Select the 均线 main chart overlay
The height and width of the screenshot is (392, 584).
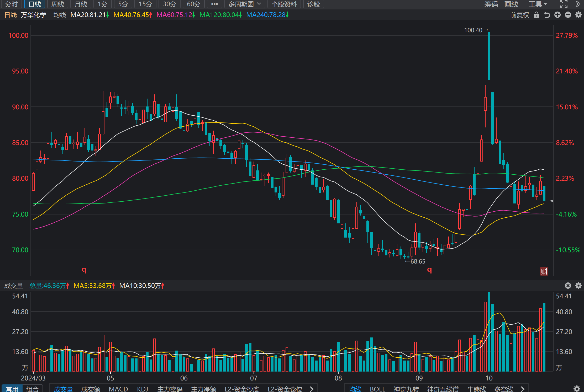pyautogui.click(x=355, y=389)
